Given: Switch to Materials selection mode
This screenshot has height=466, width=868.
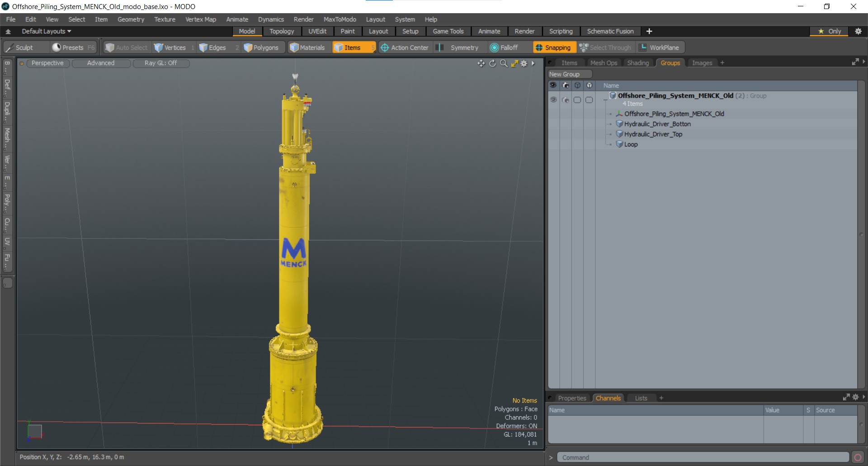Looking at the screenshot, I should 308,48.
